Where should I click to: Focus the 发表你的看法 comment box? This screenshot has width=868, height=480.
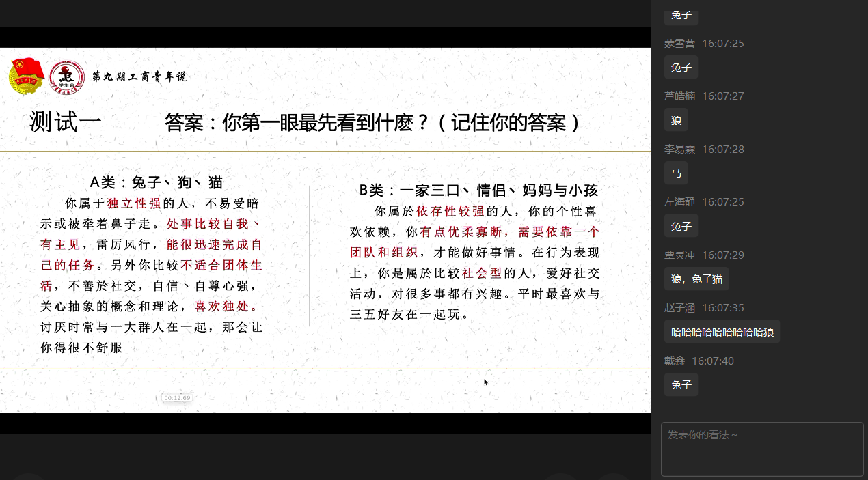pyautogui.click(x=762, y=449)
